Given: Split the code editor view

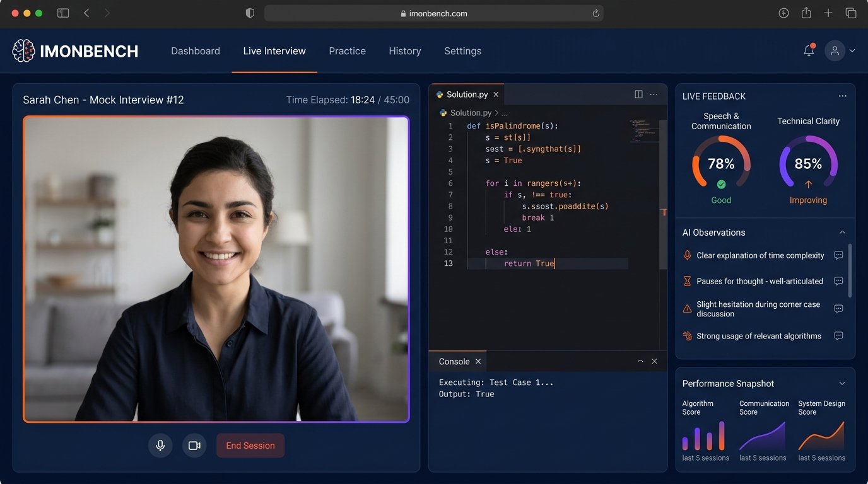Looking at the screenshot, I should click(638, 95).
